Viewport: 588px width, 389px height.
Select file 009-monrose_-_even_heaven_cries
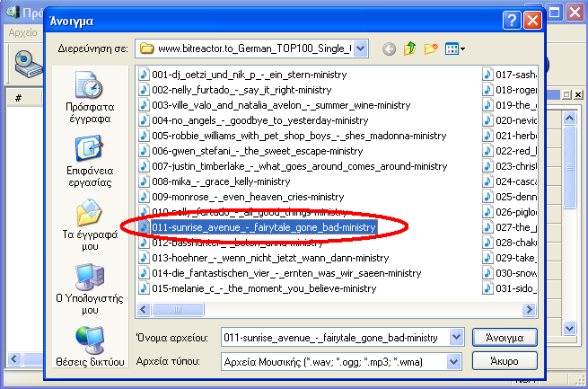[241, 197]
